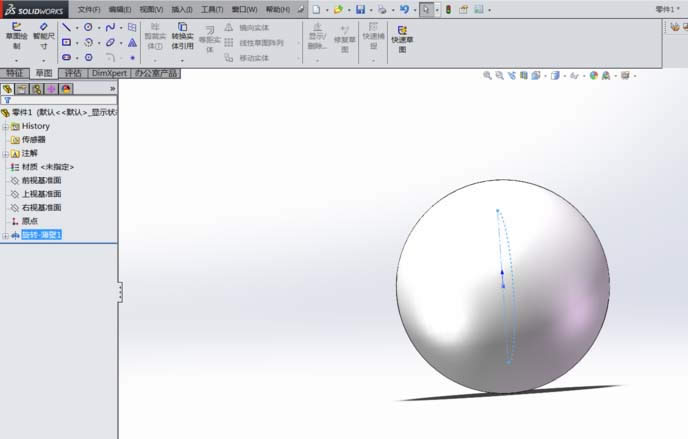Open the 窗口(W) menu
The height and width of the screenshot is (439, 688).
(x=244, y=9)
